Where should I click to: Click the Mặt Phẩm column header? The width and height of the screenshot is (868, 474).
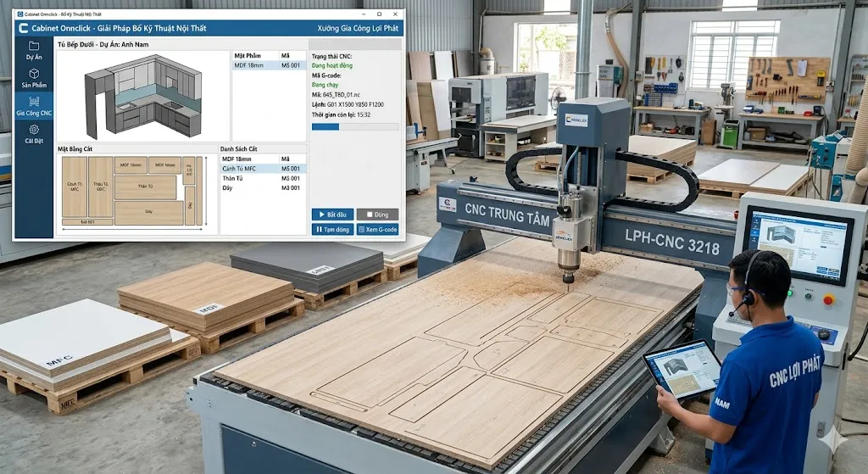248,56
